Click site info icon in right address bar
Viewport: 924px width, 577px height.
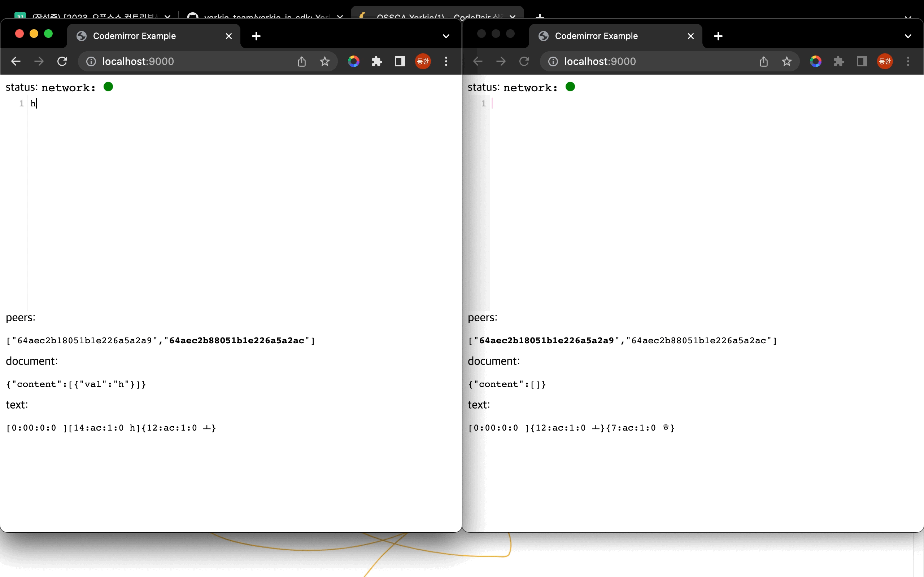(553, 61)
